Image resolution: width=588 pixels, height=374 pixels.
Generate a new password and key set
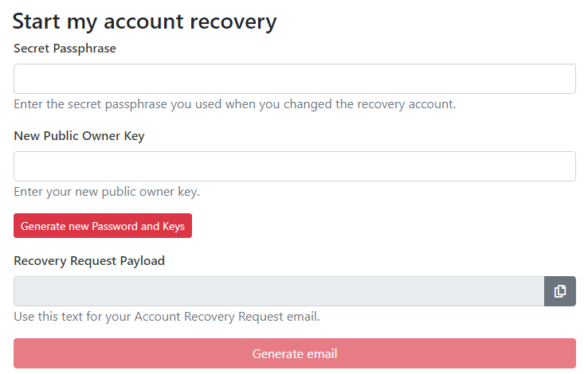click(103, 226)
